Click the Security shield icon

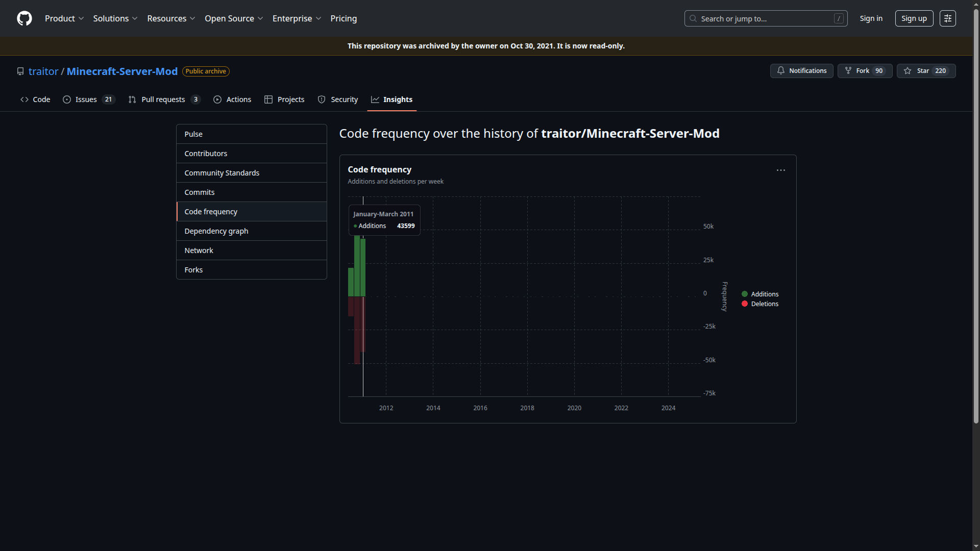[322, 99]
